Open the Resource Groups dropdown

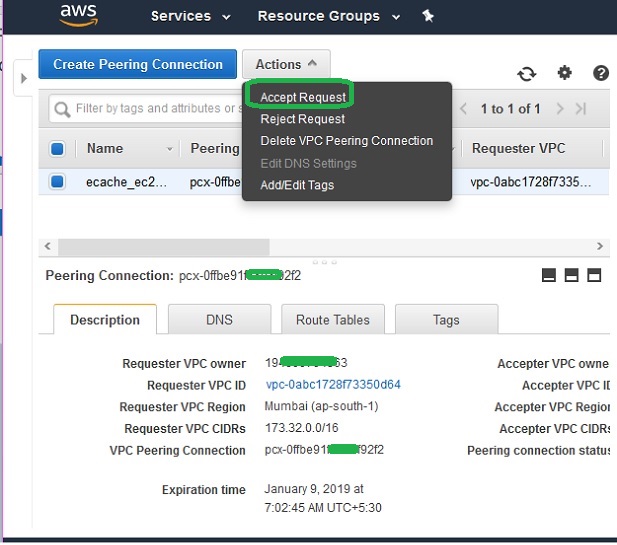click(x=328, y=16)
